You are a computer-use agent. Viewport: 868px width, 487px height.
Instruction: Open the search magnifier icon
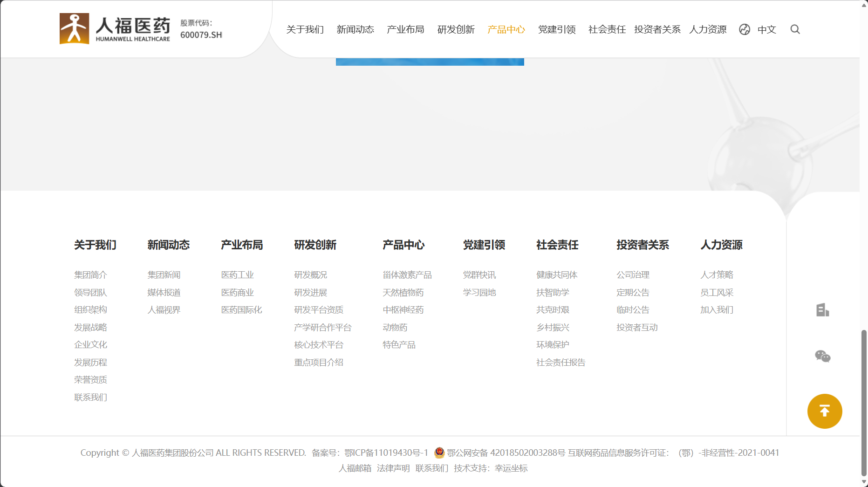(795, 29)
